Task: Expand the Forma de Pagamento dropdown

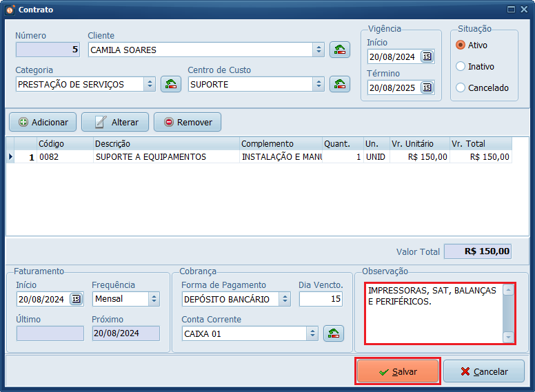Action: coord(285,299)
